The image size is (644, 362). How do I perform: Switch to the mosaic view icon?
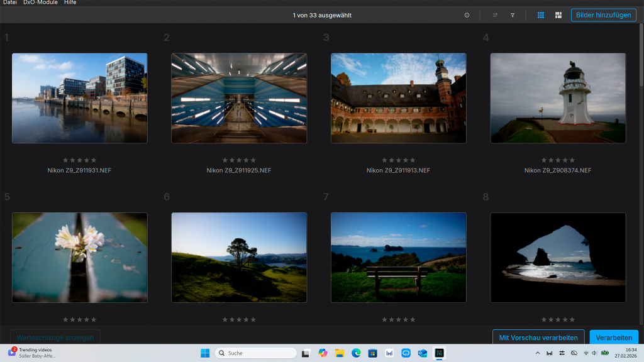click(x=558, y=14)
